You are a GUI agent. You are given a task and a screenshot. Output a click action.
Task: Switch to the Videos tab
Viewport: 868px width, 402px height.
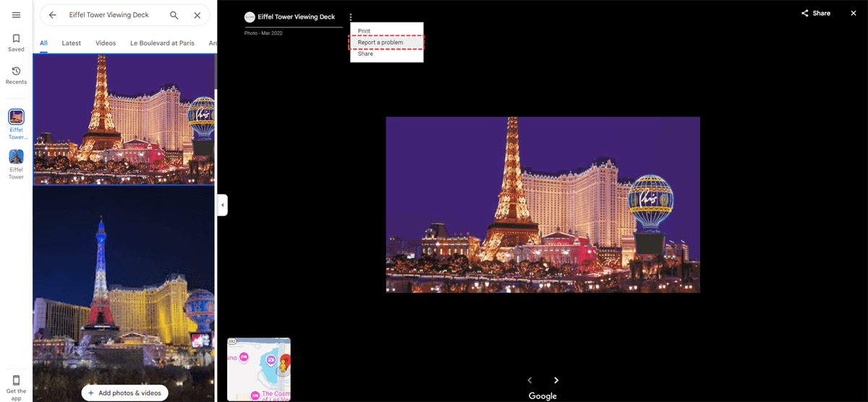point(106,43)
